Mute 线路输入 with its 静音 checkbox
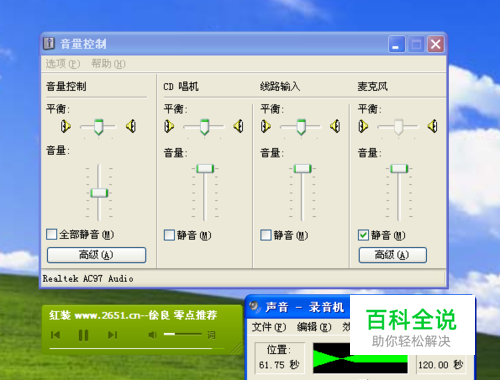The image size is (500, 380). [x=266, y=235]
